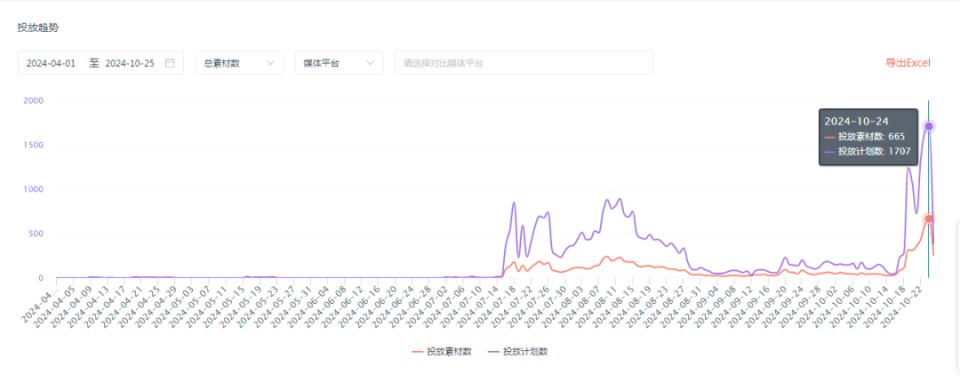Click the 2024-07-18 purple peak on chart

(x=514, y=203)
